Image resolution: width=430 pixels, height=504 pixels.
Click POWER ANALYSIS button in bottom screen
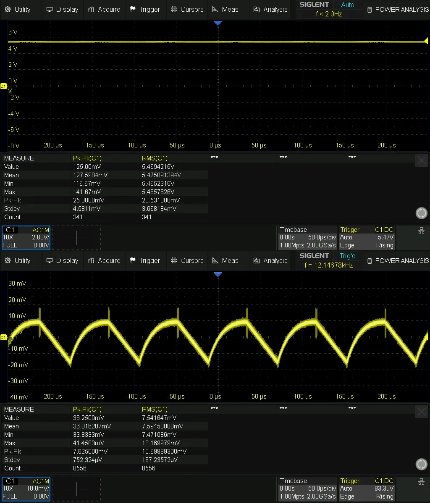click(397, 260)
